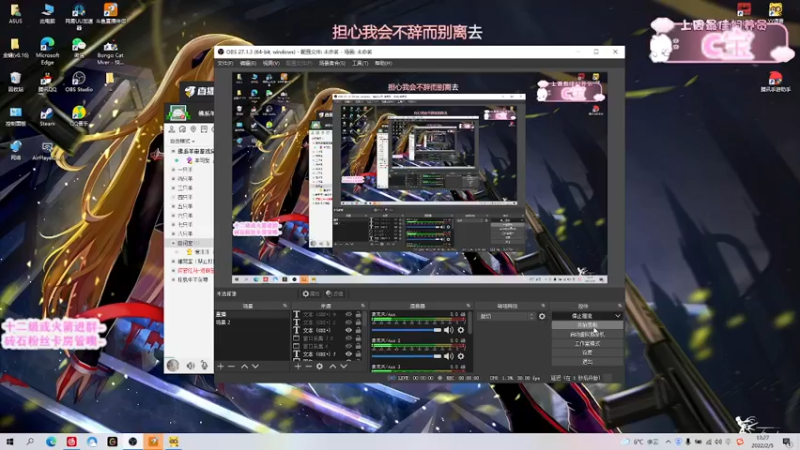The height and width of the screenshot is (450, 800).
Task: Open the mode dropdown in chat window
Action: point(183,141)
